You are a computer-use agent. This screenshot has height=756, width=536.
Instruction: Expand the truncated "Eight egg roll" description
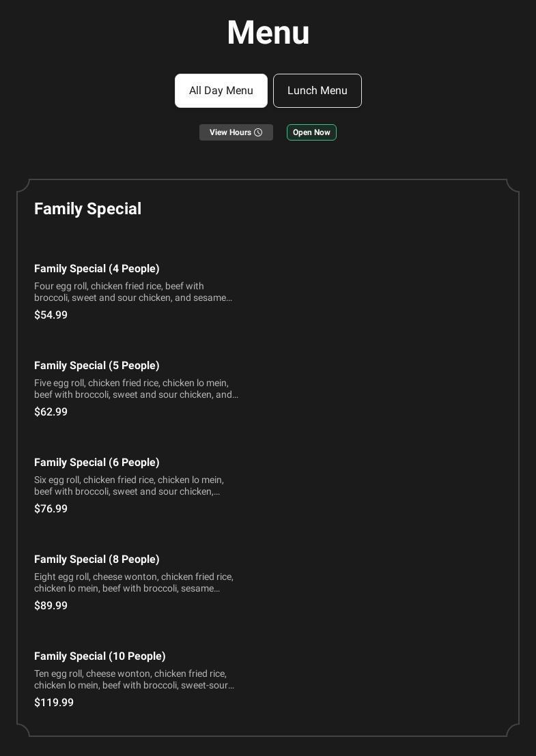pyautogui.click(x=134, y=583)
